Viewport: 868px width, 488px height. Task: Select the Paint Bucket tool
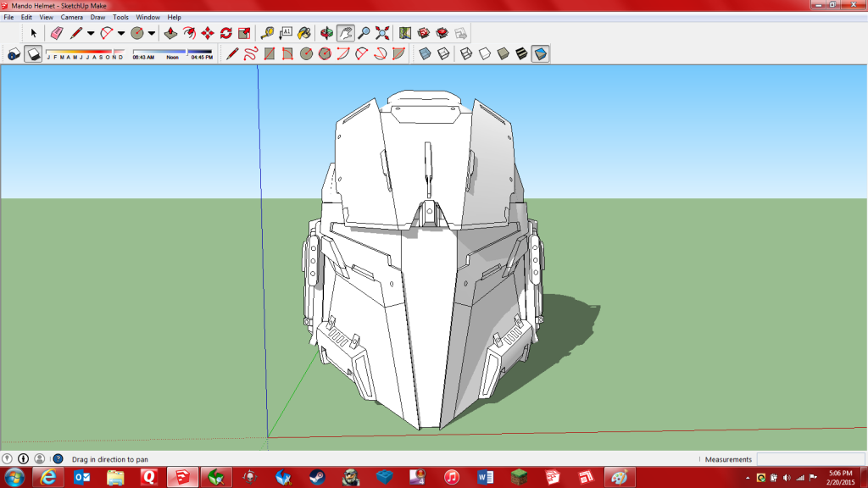304,33
